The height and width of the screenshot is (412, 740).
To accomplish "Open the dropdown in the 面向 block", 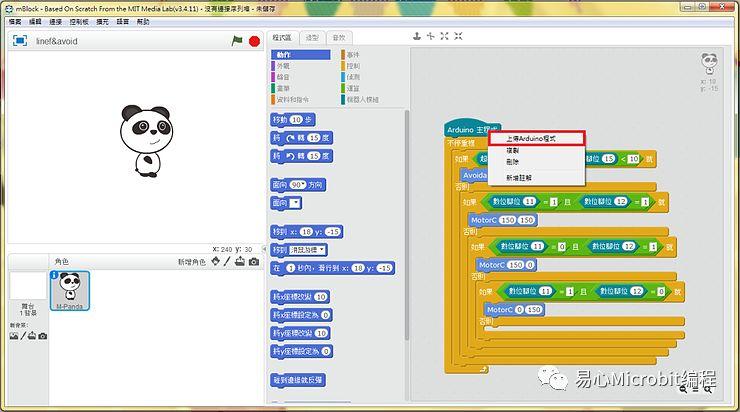I will point(295,203).
